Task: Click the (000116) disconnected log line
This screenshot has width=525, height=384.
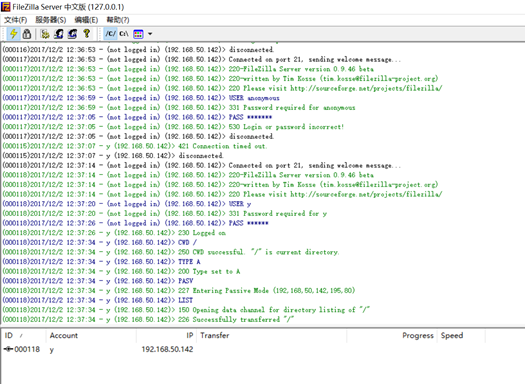Action: 138,50
